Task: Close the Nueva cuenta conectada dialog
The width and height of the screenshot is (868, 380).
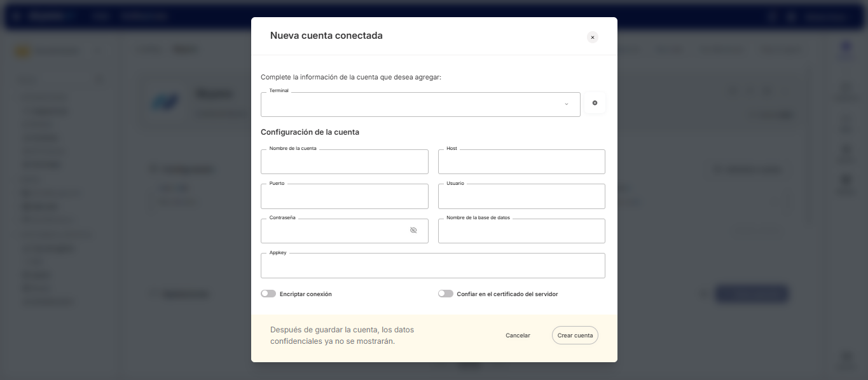Action: [593, 37]
